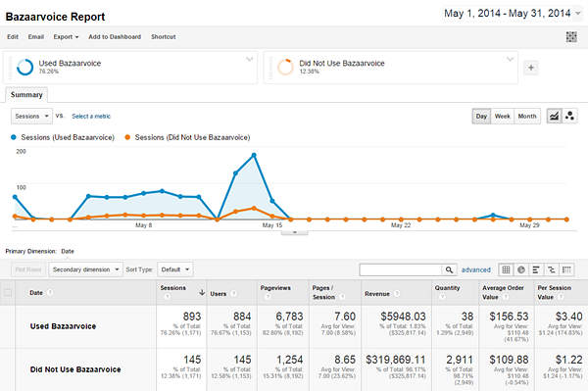Click the $156.53 average order value
The height and width of the screenshot is (391, 588).
click(509, 317)
